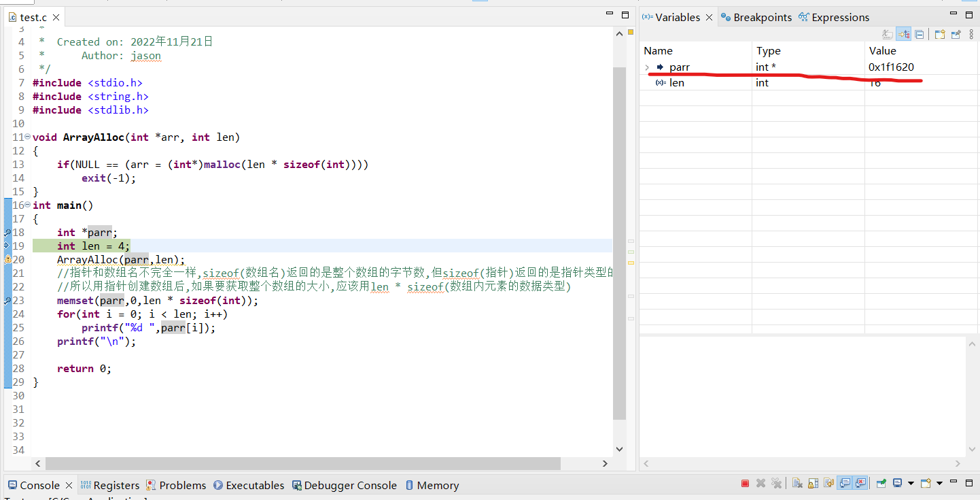
Task: Minimize the editor area
Action: pyautogui.click(x=610, y=14)
